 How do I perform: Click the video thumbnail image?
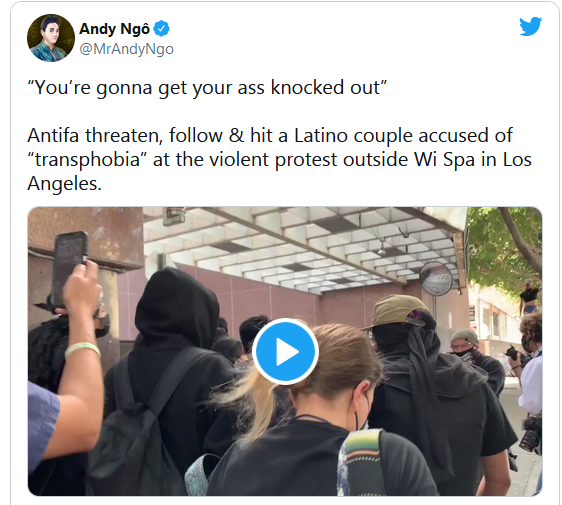point(285,352)
